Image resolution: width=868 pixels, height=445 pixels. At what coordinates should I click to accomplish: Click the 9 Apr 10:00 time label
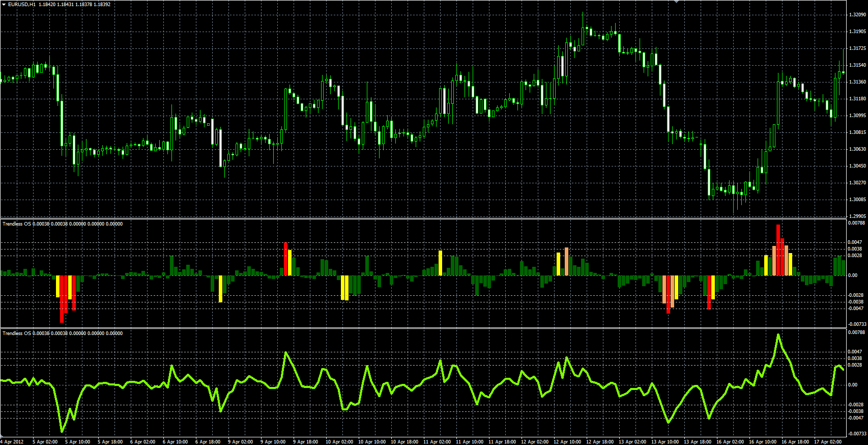coord(273,442)
